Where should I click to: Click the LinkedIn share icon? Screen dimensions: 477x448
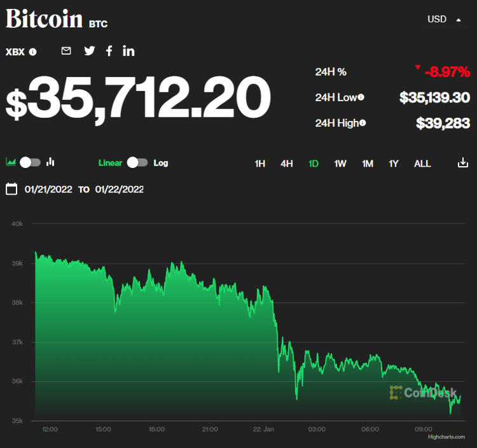tap(128, 51)
